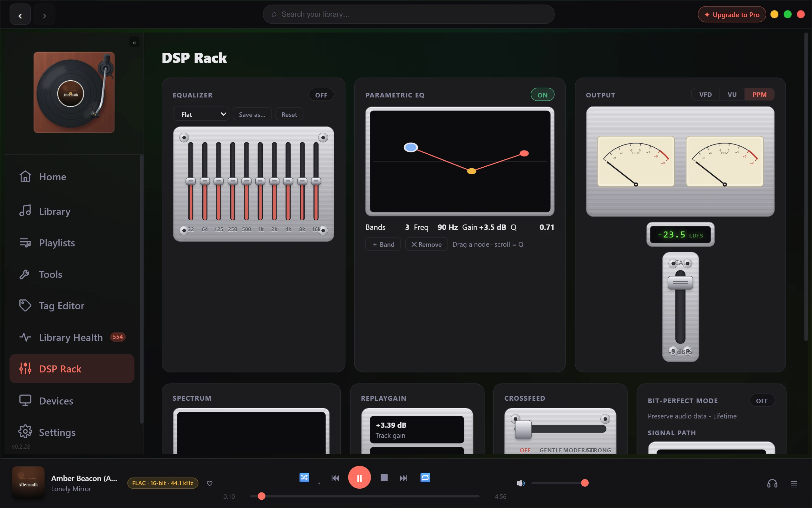812x508 pixels.
Task: Skip to the previous track
Action: coord(335,478)
